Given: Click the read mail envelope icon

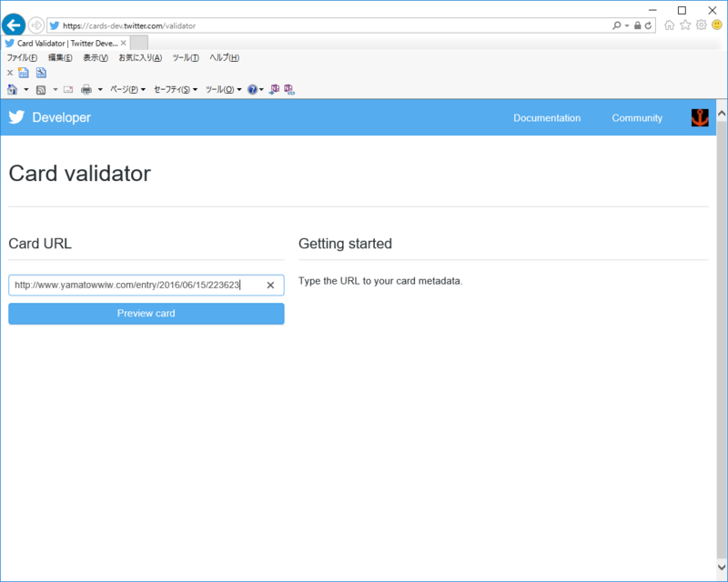Looking at the screenshot, I should [x=68, y=90].
